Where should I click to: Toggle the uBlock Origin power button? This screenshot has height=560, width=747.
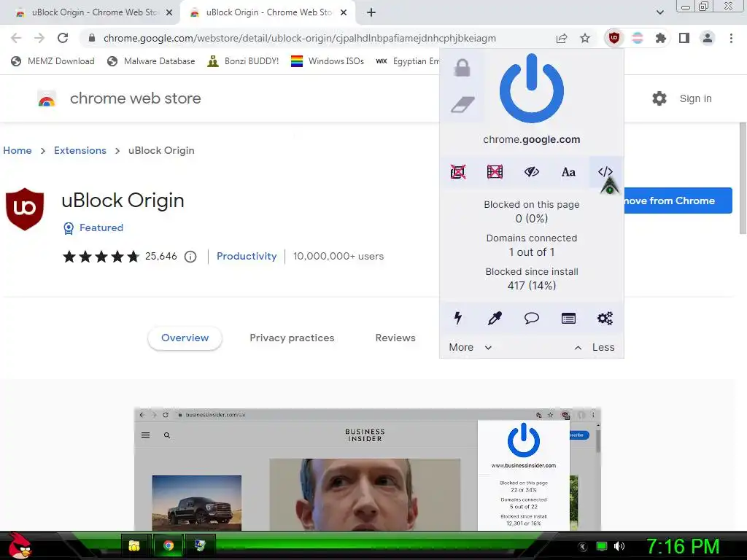(531, 88)
